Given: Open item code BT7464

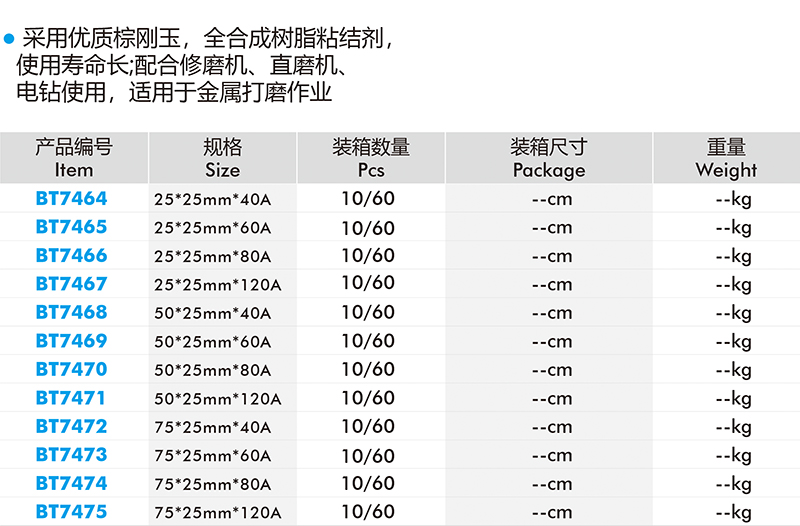Looking at the screenshot, I should pos(71,198).
